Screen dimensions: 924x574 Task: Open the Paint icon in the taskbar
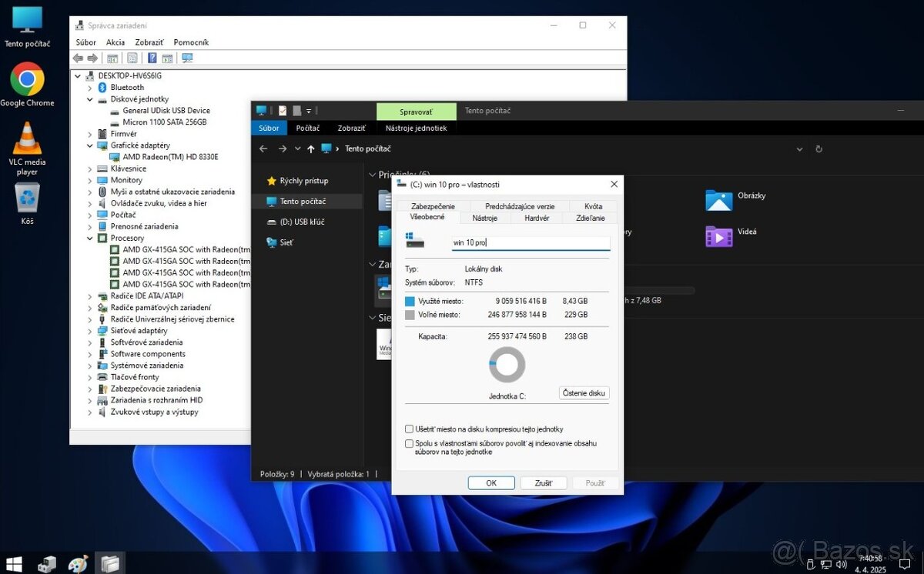[x=78, y=564]
